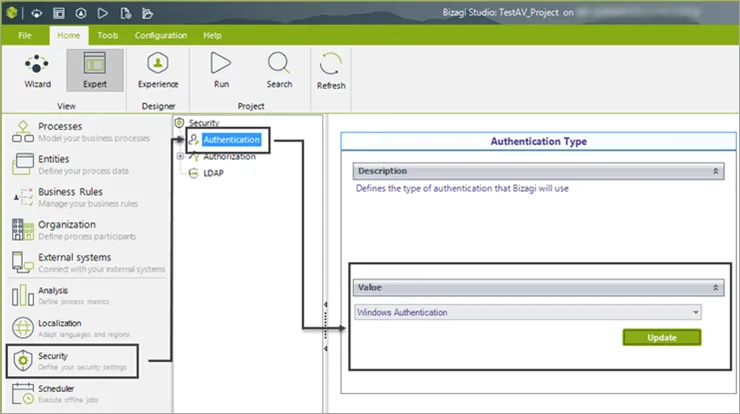Open the Configuration ribbon tab
Viewport: 740px width, 414px height.
160,35
